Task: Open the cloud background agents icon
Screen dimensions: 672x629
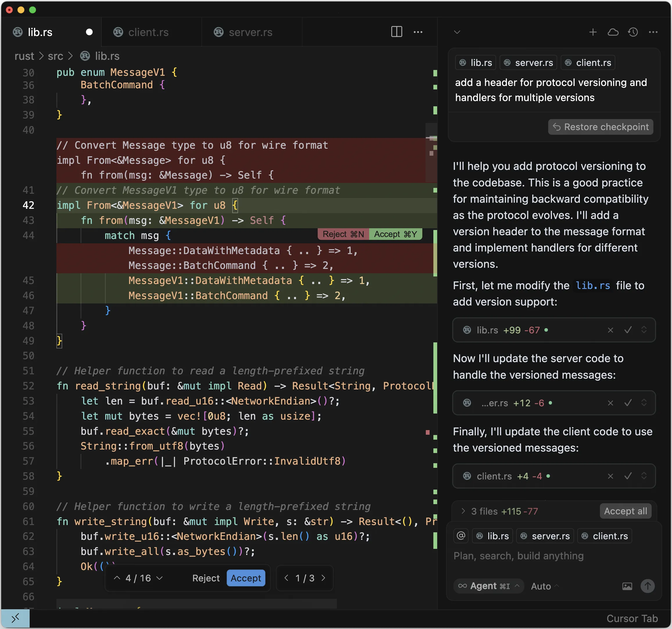Action: pos(613,32)
